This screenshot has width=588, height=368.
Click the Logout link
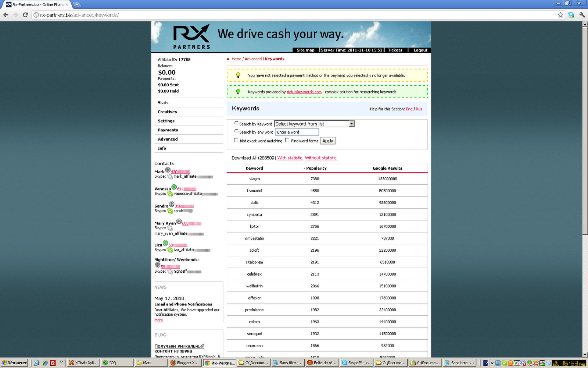[420, 50]
